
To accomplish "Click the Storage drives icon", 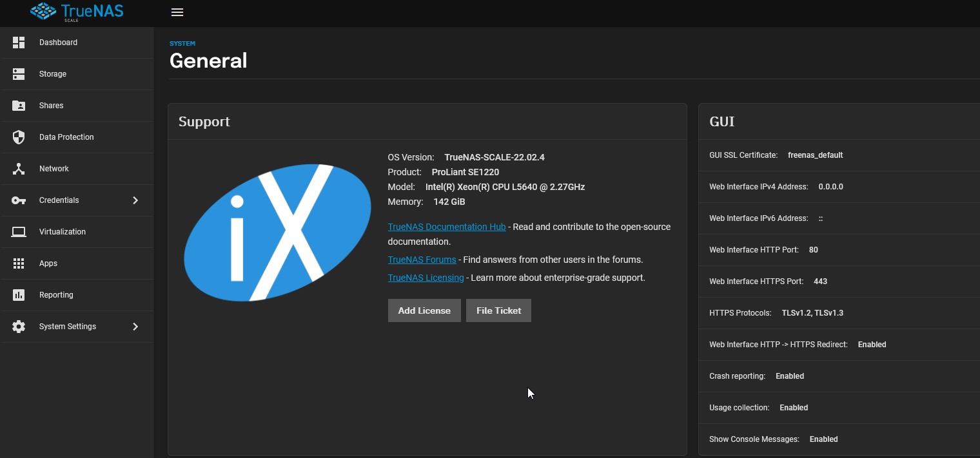I will click(19, 74).
